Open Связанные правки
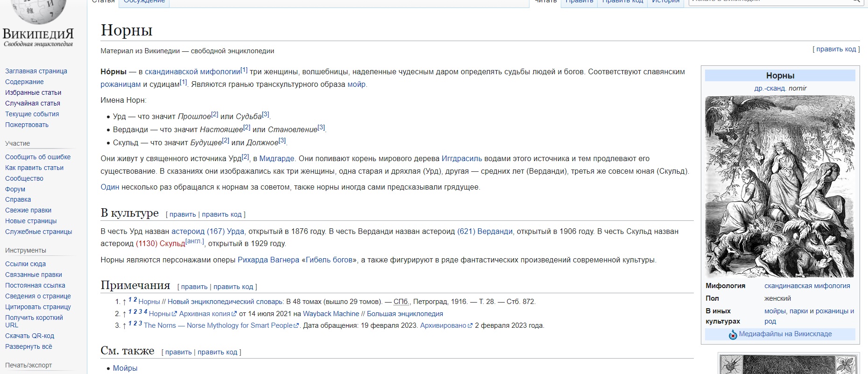The image size is (868, 374). click(x=34, y=275)
